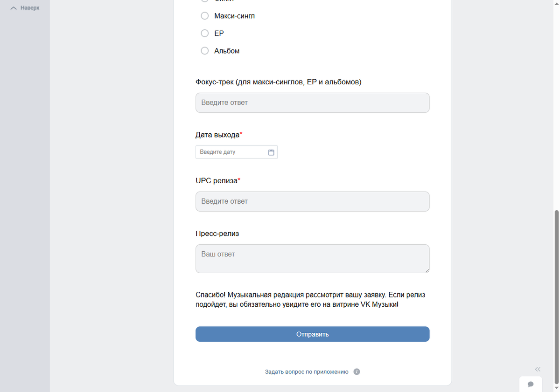Click into the UPC релиза field
The height and width of the screenshot is (392, 560).
coord(312,201)
